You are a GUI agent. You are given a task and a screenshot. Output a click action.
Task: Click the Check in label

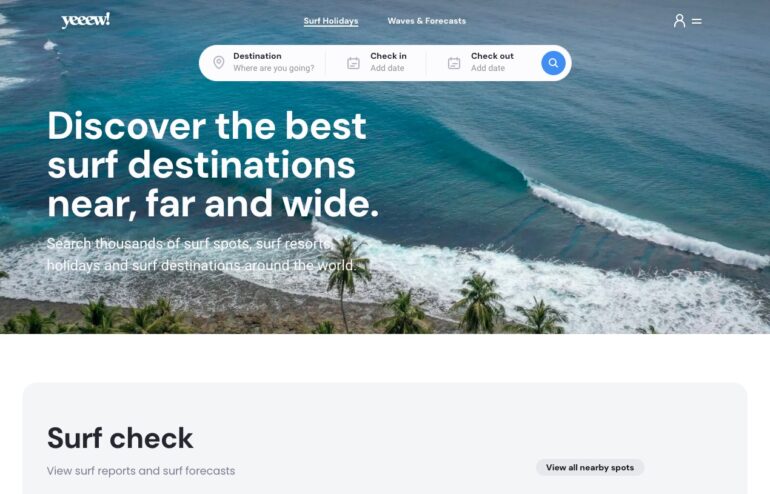(x=388, y=56)
